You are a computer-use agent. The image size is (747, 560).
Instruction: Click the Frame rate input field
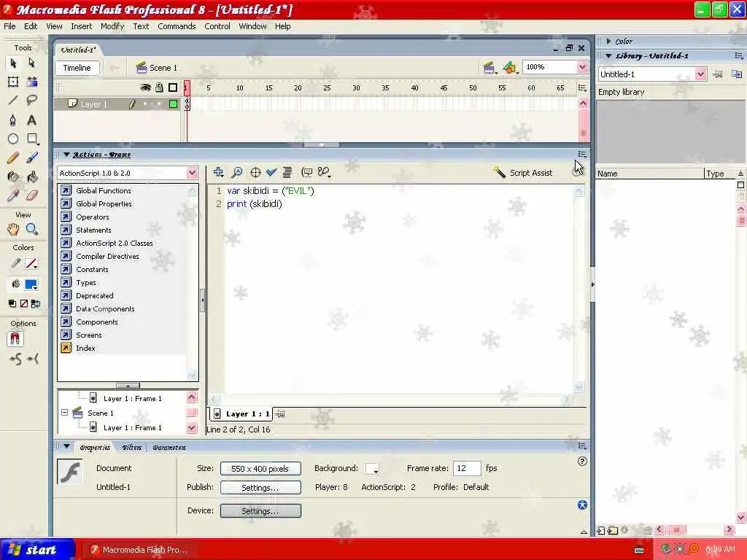coord(466,468)
